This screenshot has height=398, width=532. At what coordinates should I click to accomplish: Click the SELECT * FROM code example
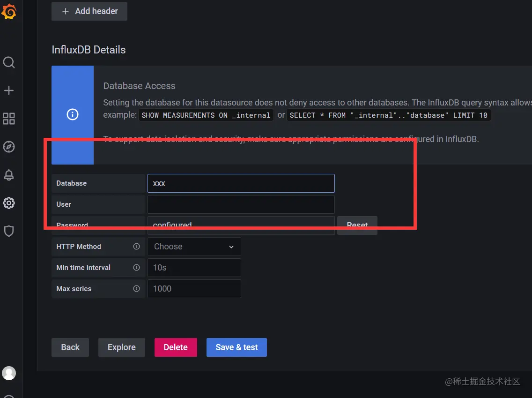[389, 115]
